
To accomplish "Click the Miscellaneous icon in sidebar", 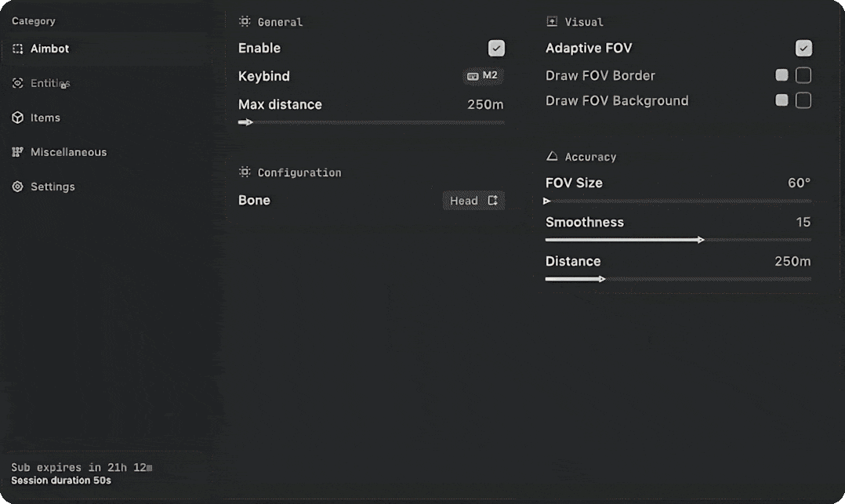I will coord(18,152).
